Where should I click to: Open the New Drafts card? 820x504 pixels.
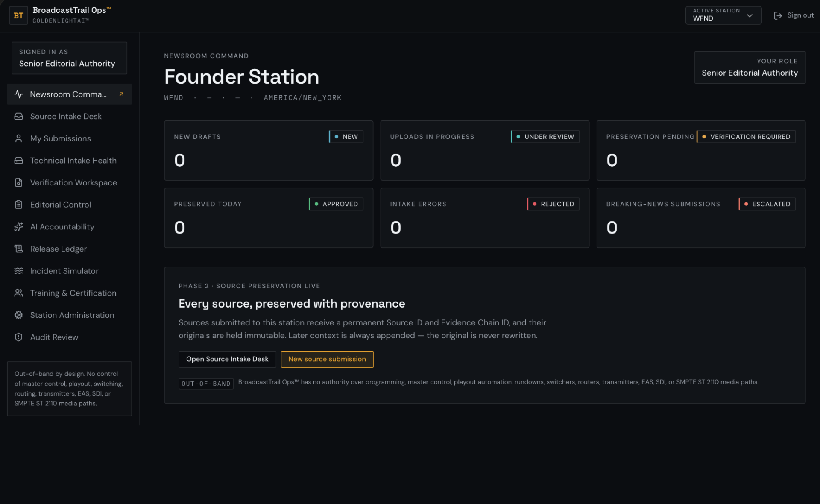click(269, 150)
